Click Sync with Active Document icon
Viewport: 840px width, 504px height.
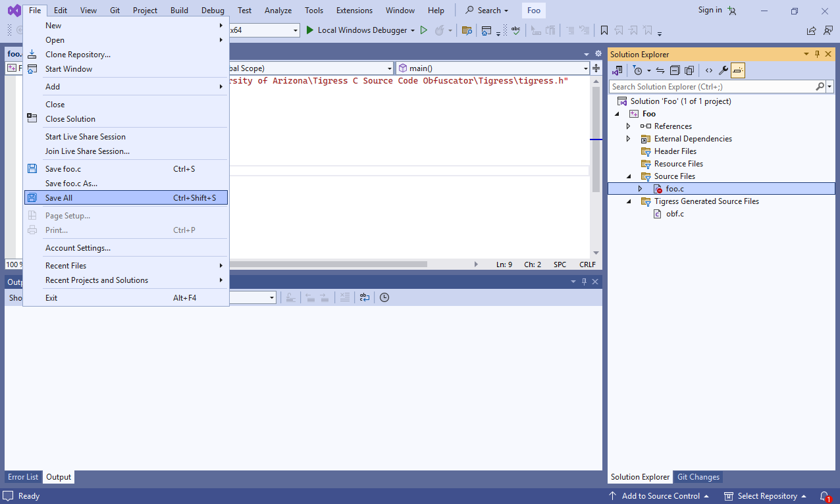coord(660,70)
